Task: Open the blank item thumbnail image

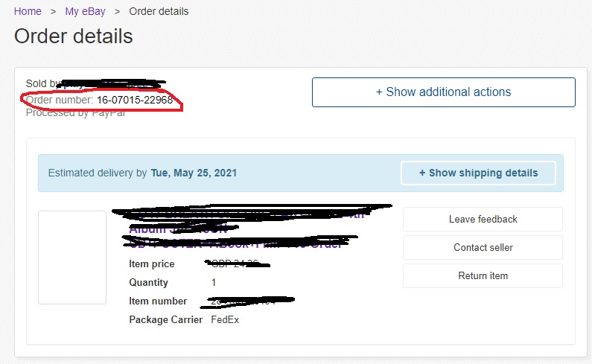Action: pos(72,258)
